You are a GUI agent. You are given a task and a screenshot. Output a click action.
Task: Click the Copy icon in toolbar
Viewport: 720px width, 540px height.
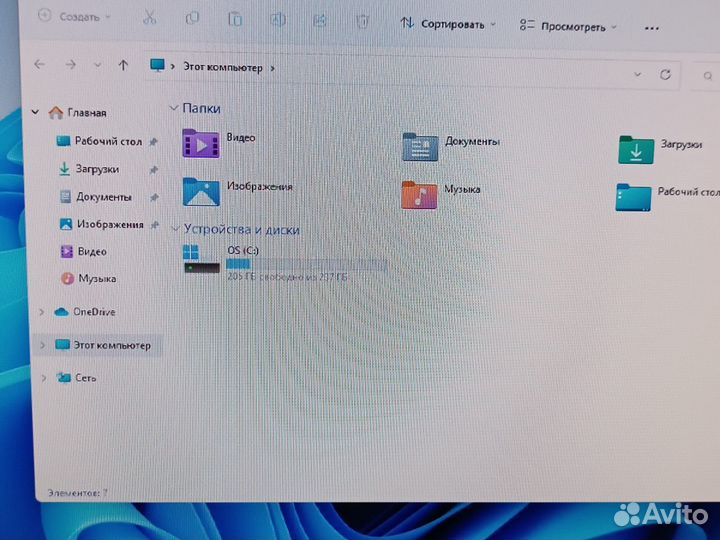[192, 18]
